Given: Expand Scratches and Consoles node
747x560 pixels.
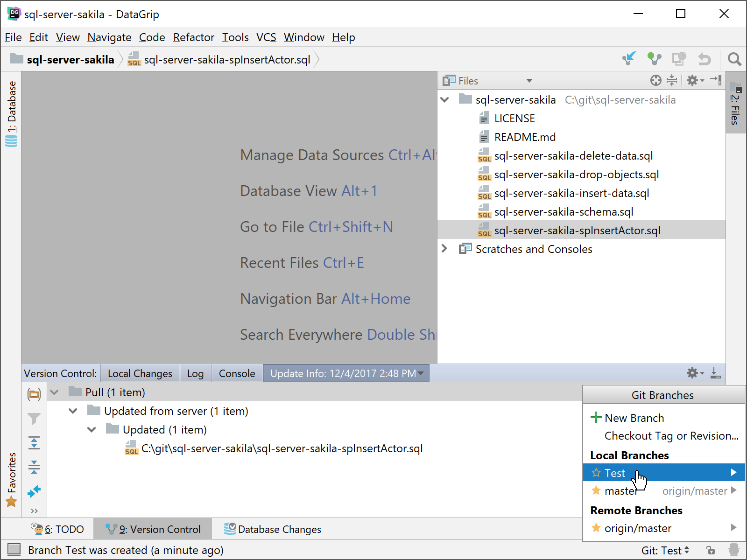Looking at the screenshot, I should (x=444, y=249).
